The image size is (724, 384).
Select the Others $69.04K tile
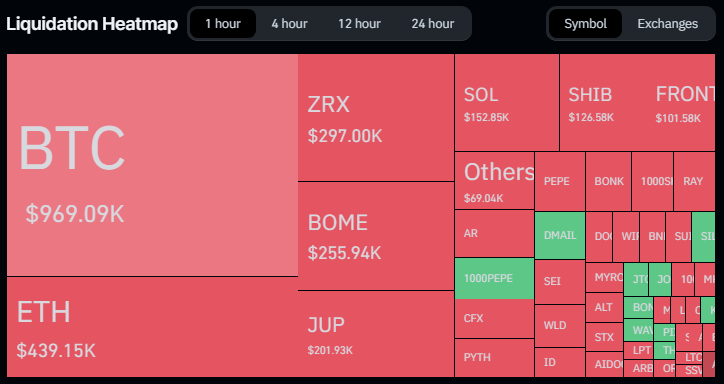(494, 181)
